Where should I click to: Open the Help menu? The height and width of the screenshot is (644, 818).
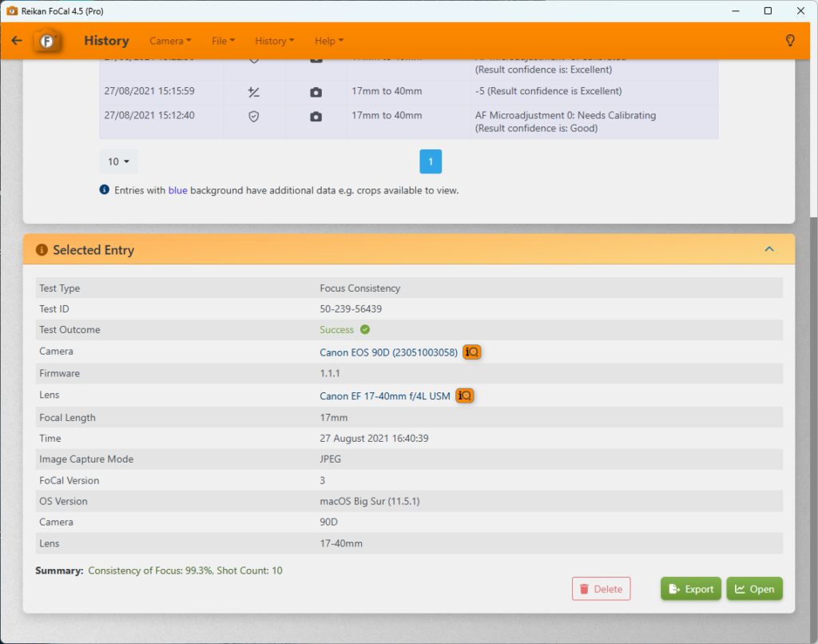coord(328,41)
